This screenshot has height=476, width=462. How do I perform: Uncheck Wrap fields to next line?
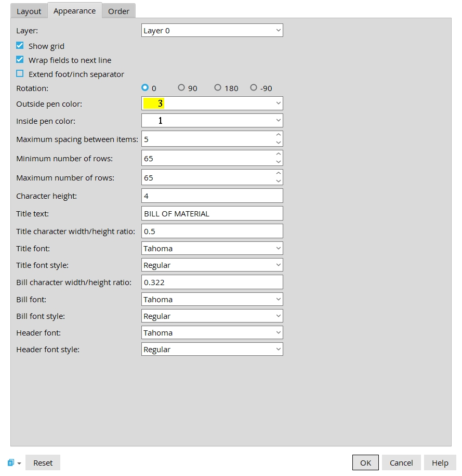20,60
